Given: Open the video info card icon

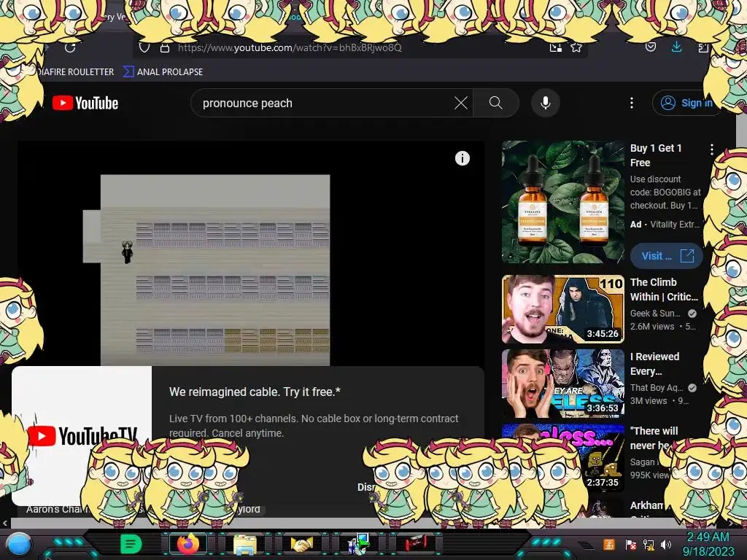Looking at the screenshot, I should pyautogui.click(x=462, y=158).
